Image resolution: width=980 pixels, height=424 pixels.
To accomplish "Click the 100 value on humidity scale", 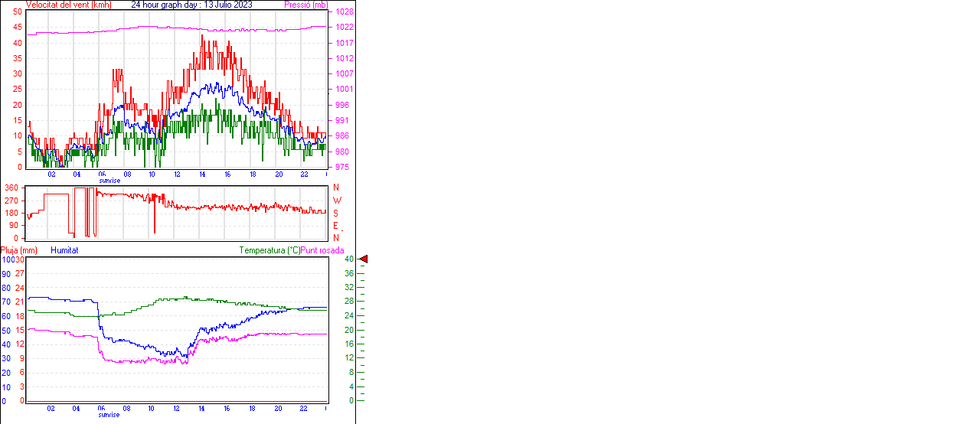I will point(8,259).
